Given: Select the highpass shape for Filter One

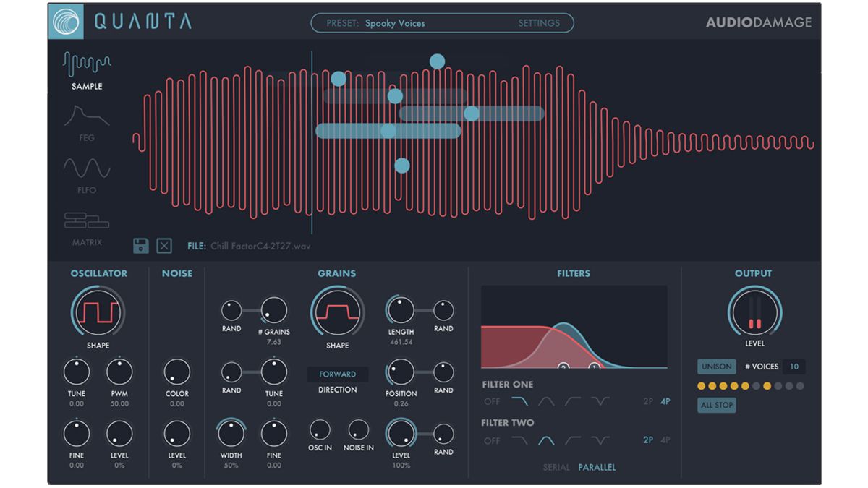Looking at the screenshot, I should tap(571, 401).
